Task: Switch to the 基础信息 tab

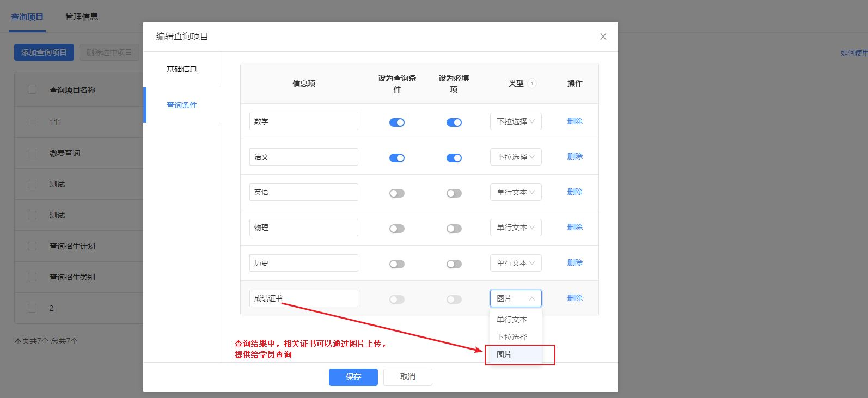Action: click(182, 69)
